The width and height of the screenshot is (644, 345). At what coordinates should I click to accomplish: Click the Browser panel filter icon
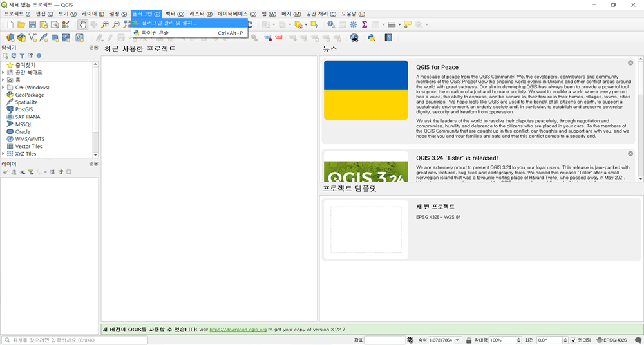point(22,55)
